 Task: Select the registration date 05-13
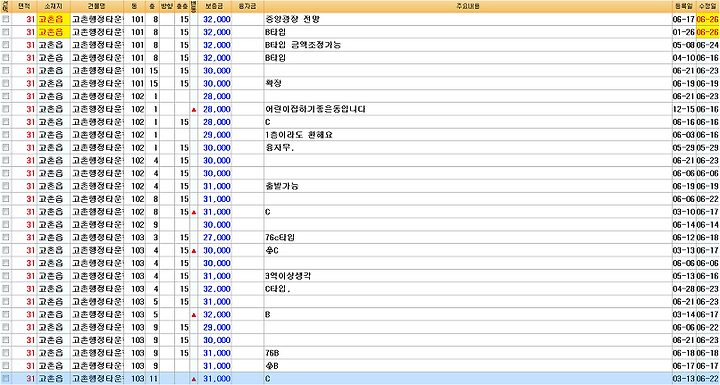(x=684, y=276)
